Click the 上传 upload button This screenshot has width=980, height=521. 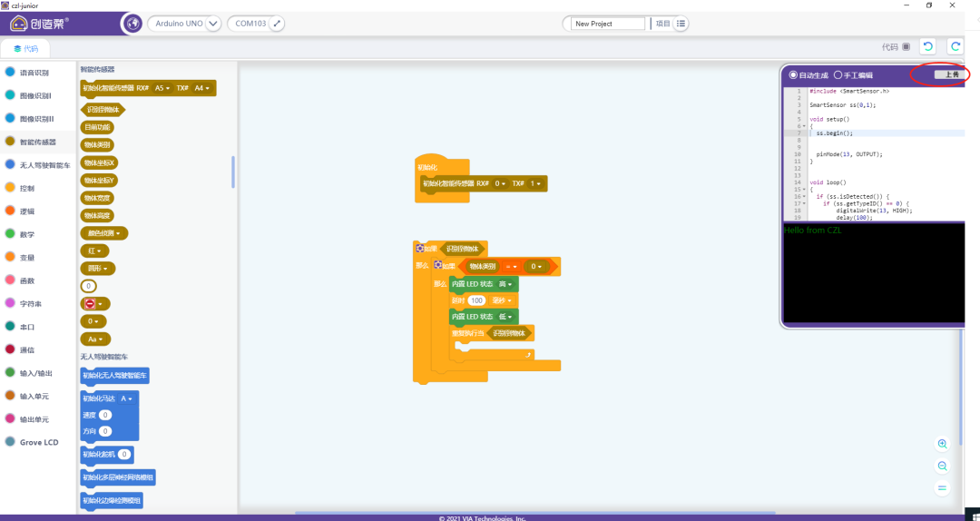(x=950, y=74)
